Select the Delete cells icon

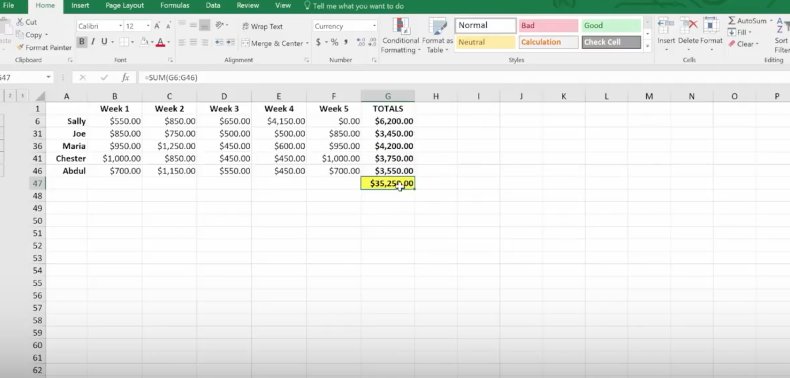pyautogui.click(x=688, y=26)
